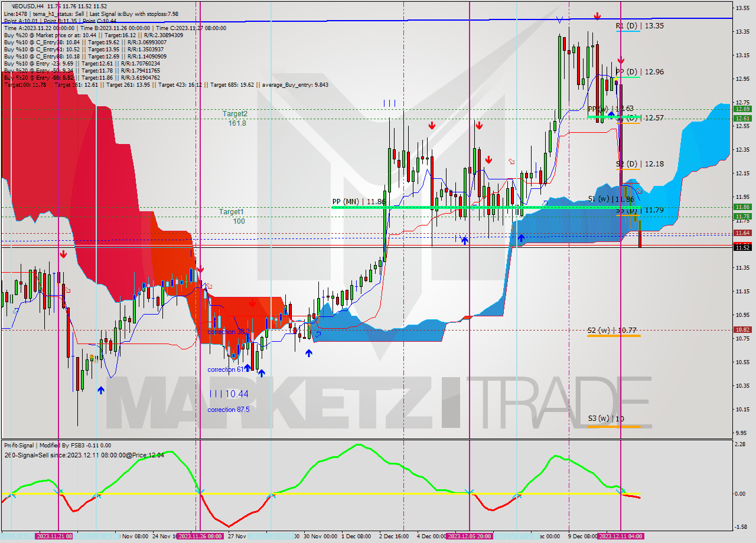Select the PP (D) 12.96 pivot label
756x543 pixels.
[639, 72]
